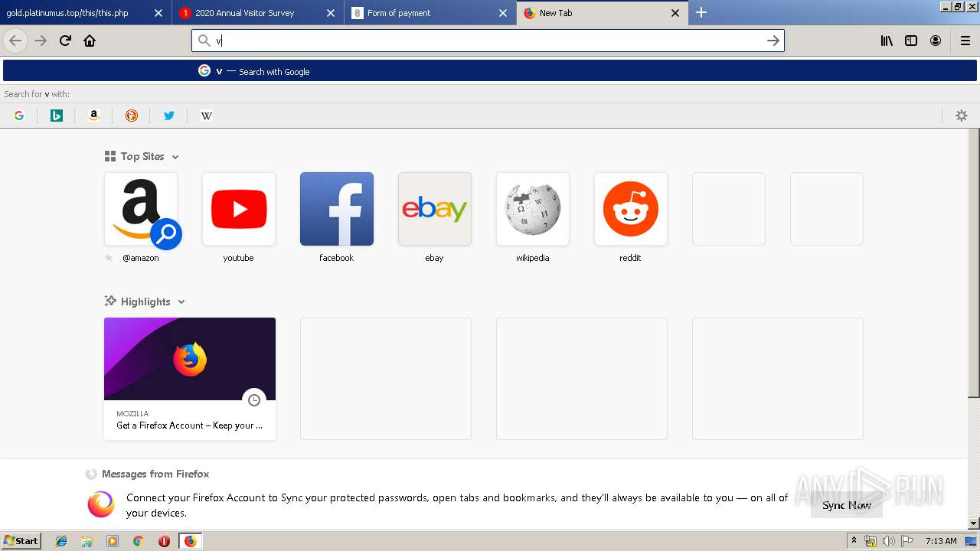The height and width of the screenshot is (551, 980).
Task: Open the Firefox home page
Action: pos(90,41)
